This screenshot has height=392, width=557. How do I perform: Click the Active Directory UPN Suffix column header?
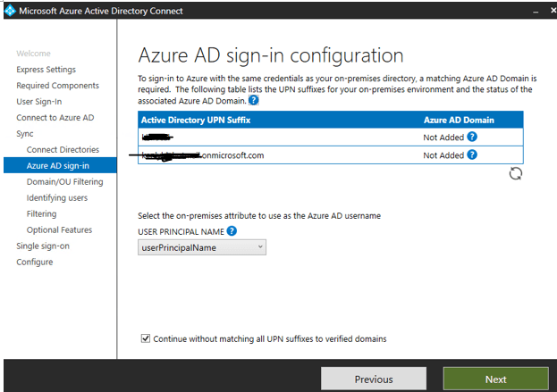(x=196, y=120)
